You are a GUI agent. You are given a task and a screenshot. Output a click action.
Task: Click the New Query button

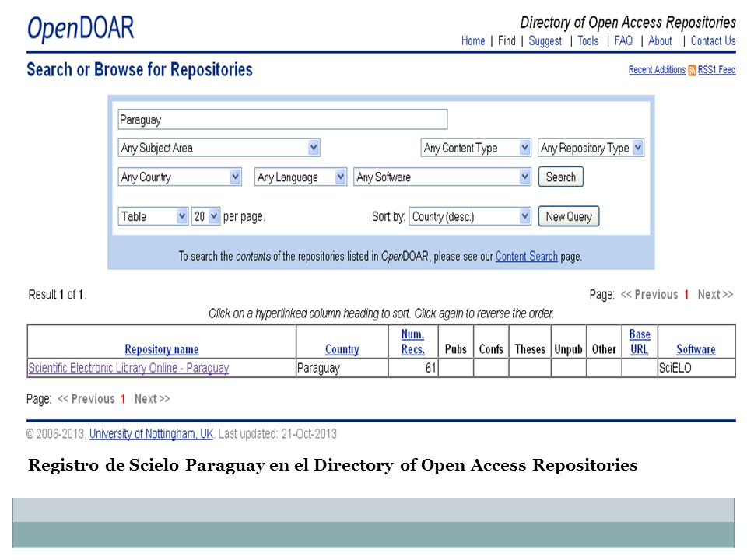(x=569, y=216)
